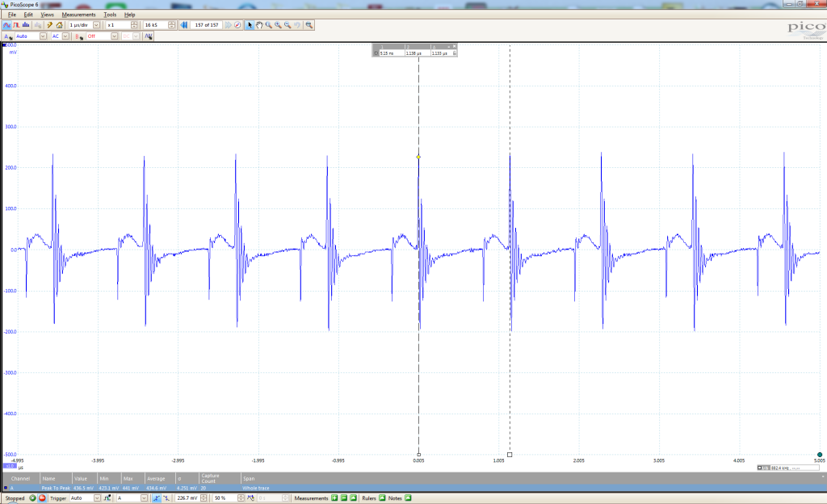Image resolution: width=827 pixels, height=504 pixels.
Task: Open the Help menu
Action: (130, 15)
